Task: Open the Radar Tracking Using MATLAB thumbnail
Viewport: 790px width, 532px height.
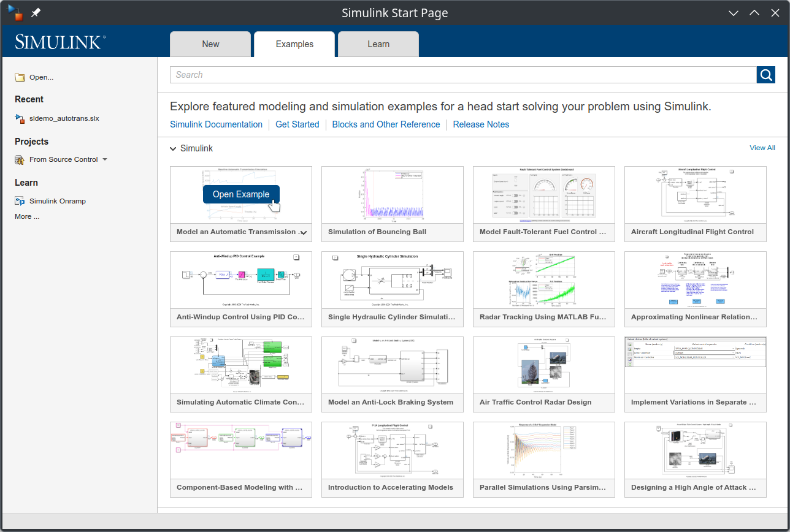Action: coord(544,280)
